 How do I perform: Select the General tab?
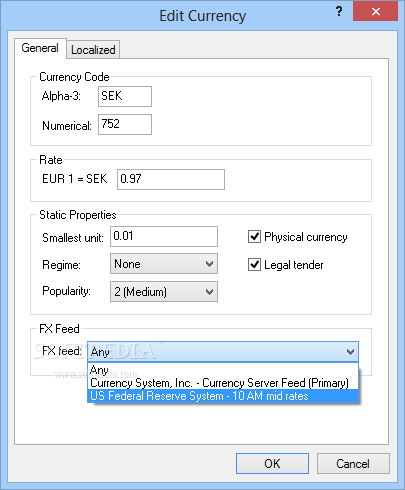point(40,48)
